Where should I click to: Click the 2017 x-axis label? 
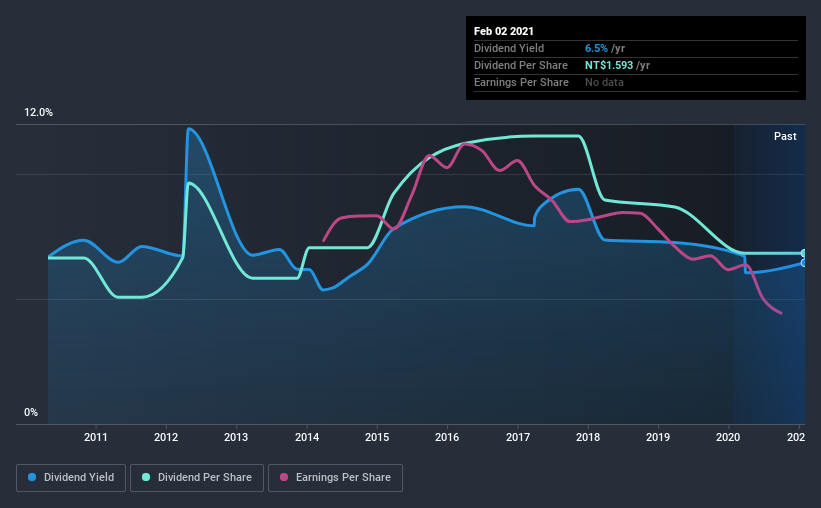point(518,437)
